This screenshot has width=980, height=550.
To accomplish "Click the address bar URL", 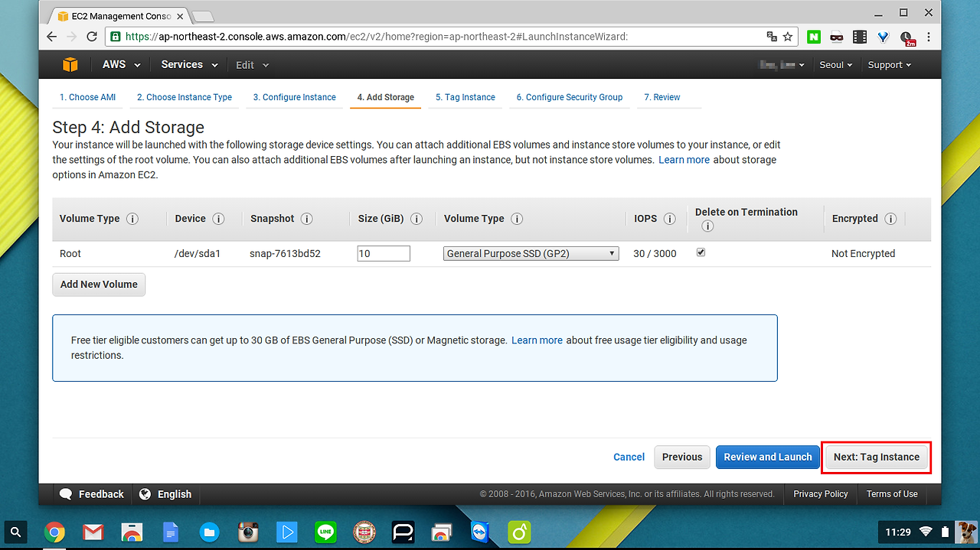I will click(x=377, y=37).
